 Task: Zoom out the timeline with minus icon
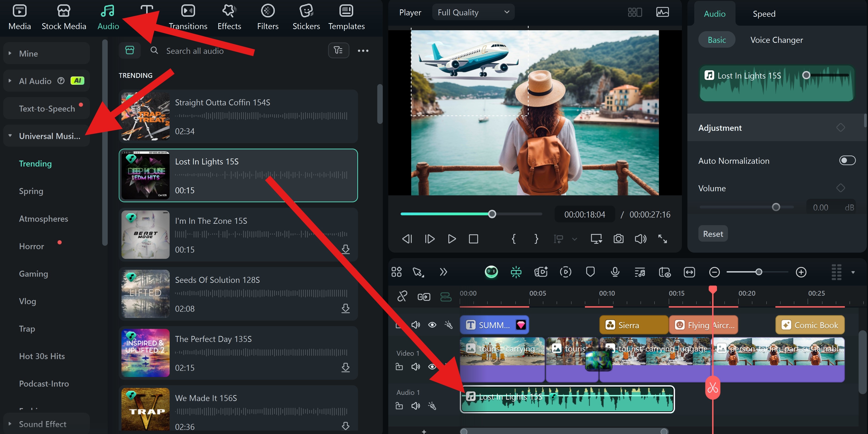[714, 272]
